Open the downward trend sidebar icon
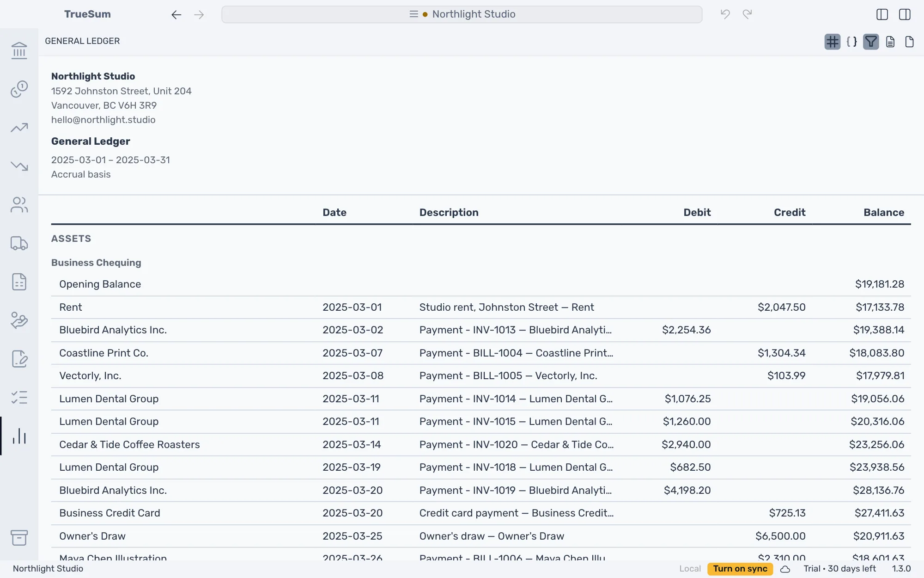 [x=19, y=166]
